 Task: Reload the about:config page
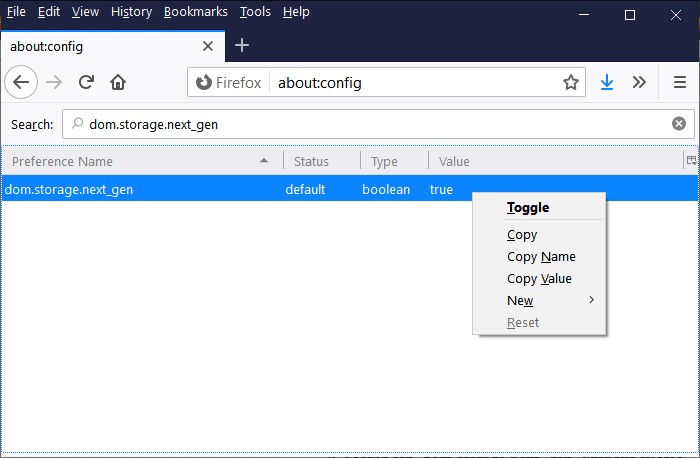coord(86,82)
